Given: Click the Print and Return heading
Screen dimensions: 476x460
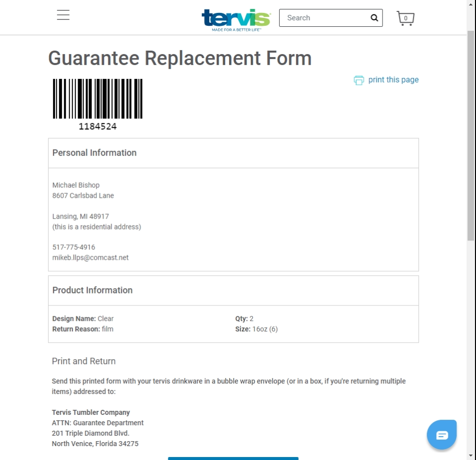Looking at the screenshot, I should tap(83, 361).
